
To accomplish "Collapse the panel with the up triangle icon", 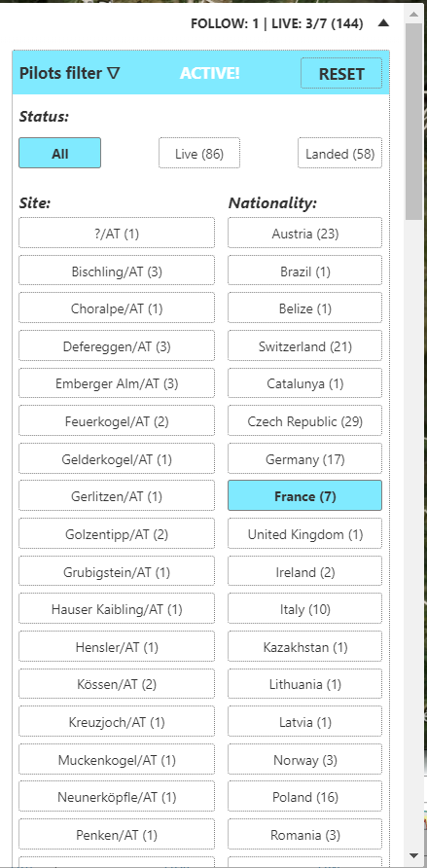I will (384, 23).
